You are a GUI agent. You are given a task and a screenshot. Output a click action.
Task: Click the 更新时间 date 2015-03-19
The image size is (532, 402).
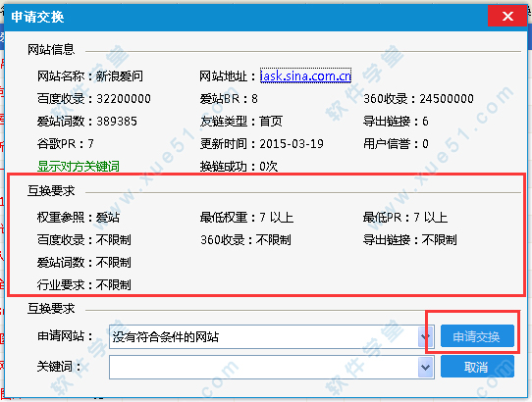(292, 144)
